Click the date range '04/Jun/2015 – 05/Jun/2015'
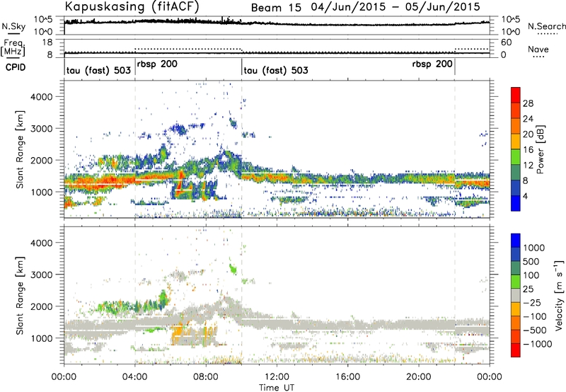 coord(395,7)
